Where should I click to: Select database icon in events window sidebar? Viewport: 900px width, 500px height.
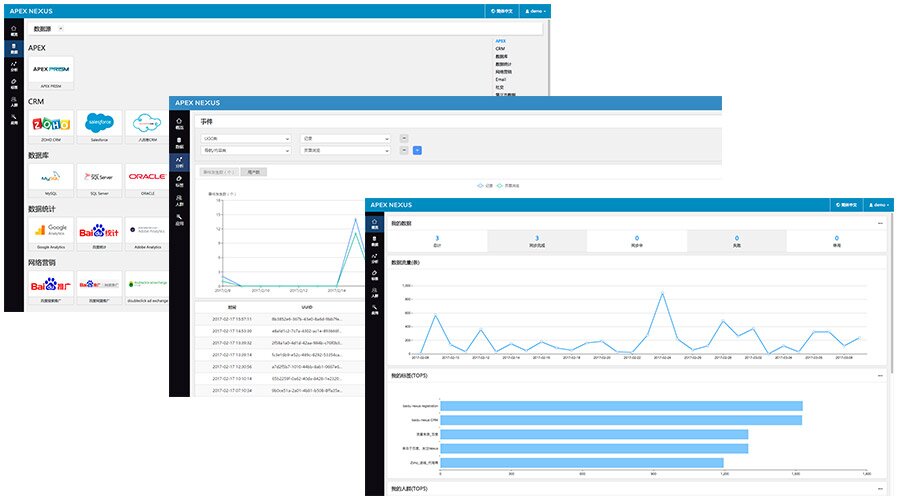coord(179,143)
